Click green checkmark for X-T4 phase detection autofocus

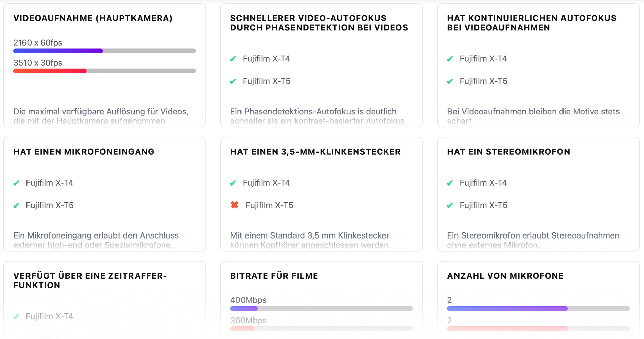(233, 59)
